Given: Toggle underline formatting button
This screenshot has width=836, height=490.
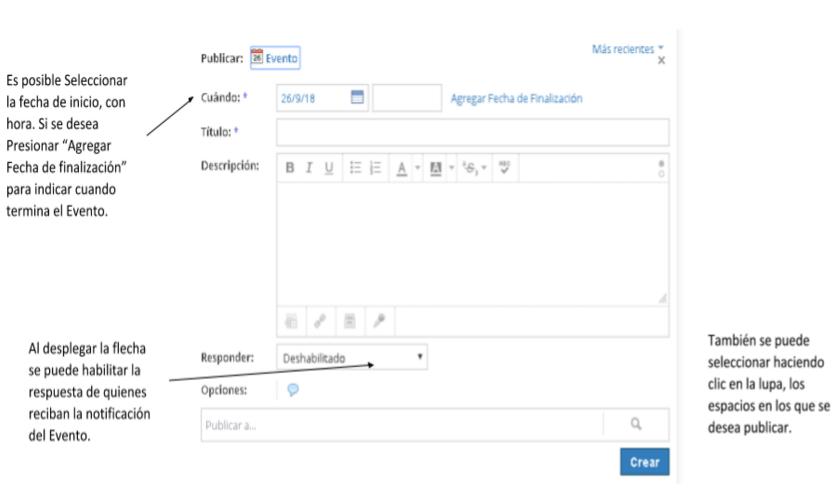Looking at the screenshot, I should point(328,169).
